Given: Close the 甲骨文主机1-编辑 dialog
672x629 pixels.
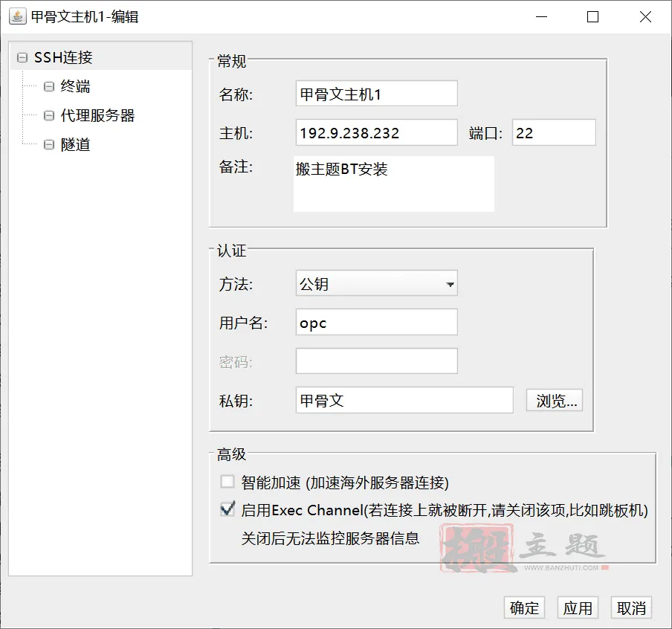Looking at the screenshot, I should click(645, 16).
